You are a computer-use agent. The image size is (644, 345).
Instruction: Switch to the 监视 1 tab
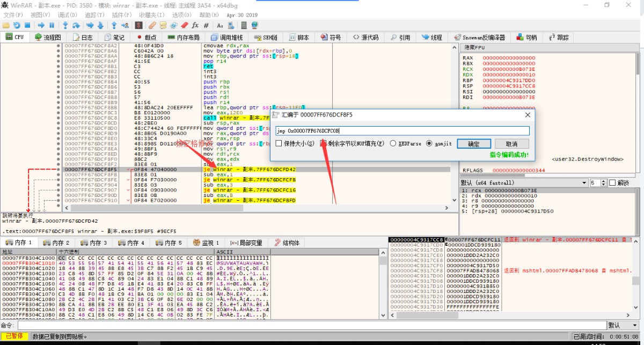207,243
